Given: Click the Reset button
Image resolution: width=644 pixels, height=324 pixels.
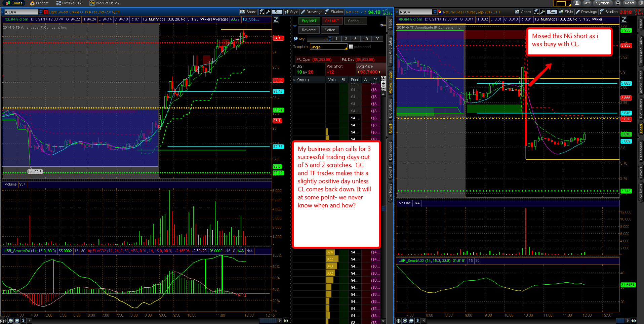Looking at the screenshot, I should click(630, 3).
